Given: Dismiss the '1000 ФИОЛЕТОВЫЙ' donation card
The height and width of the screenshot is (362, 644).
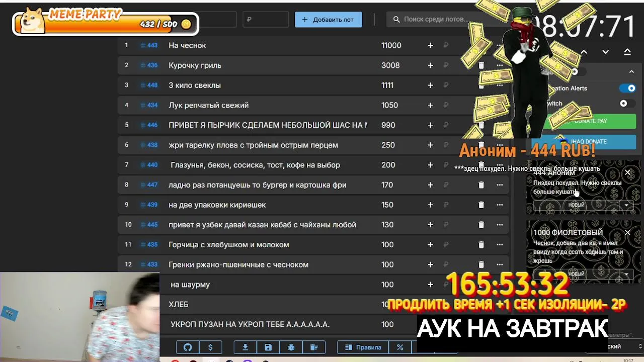Looking at the screenshot, I should point(627,232).
